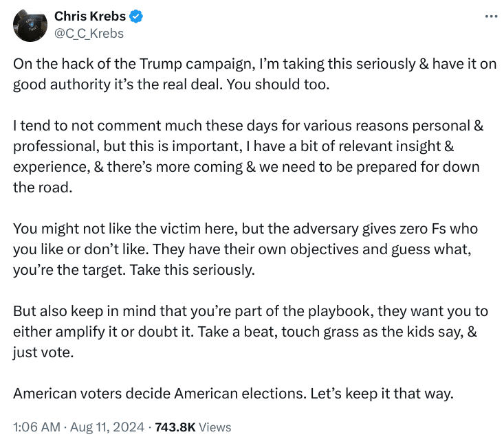Open the more options three-dot menu

(x=492, y=16)
